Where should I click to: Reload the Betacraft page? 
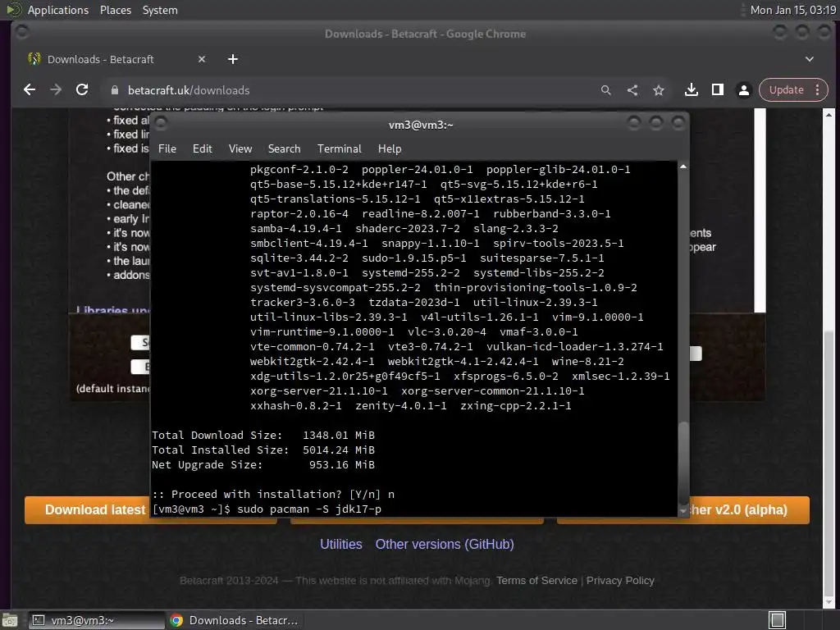tap(82, 90)
